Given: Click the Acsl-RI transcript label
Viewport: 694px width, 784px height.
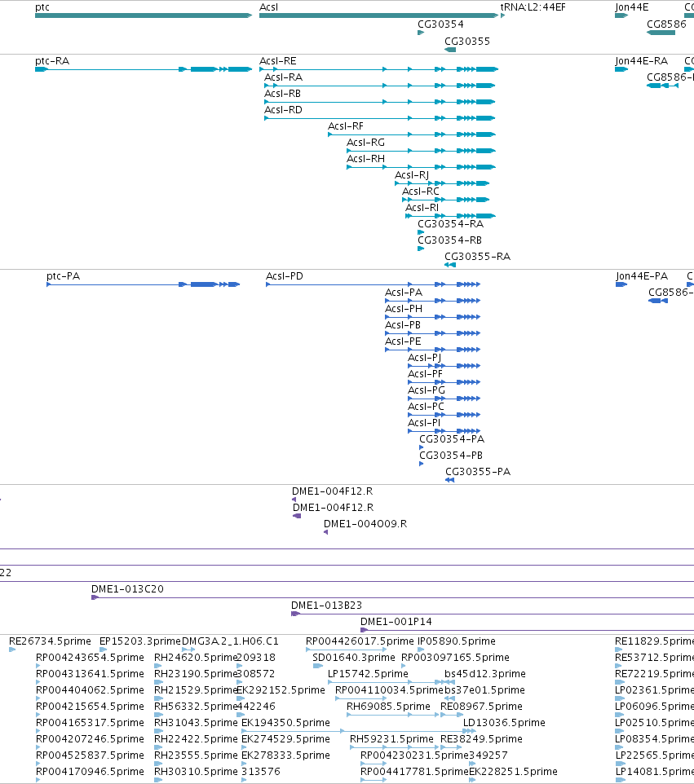Looking at the screenshot, I should (x=422, y=208).
